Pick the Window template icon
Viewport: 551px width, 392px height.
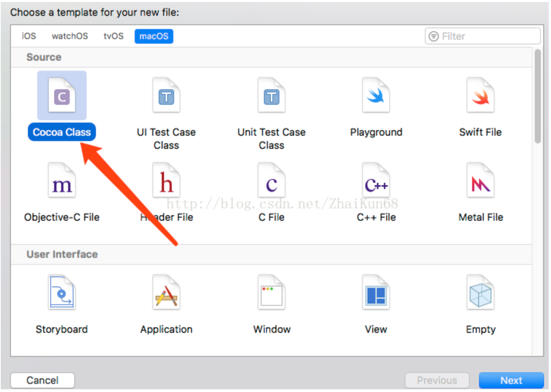(272, 292)
